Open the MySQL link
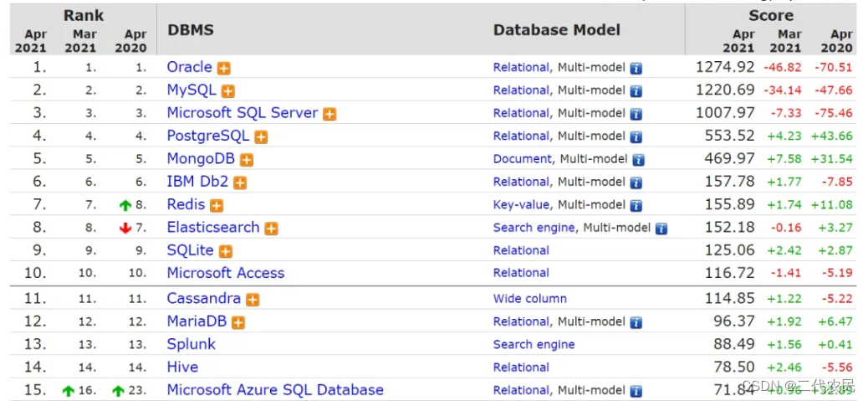This screenshot has width=868, height=401. pos(191,90)
